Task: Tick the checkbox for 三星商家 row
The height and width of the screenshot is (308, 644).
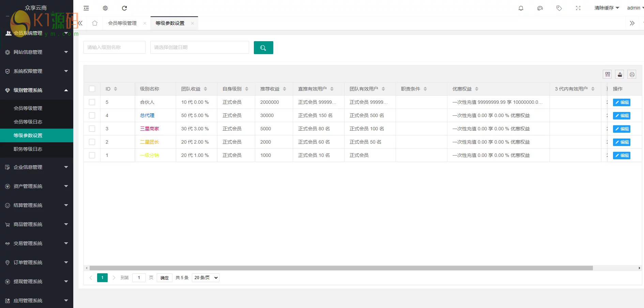Action: pos(92,129)
